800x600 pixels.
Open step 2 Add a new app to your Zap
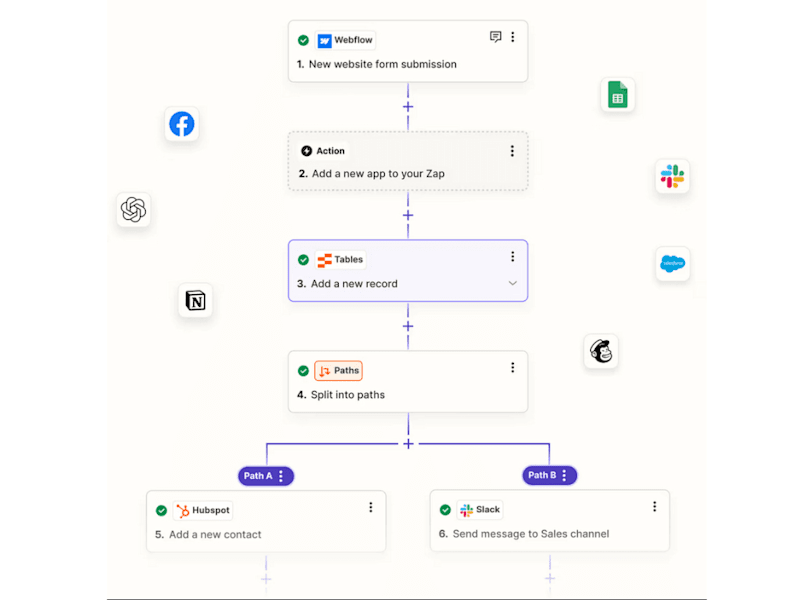coord(408,162)
